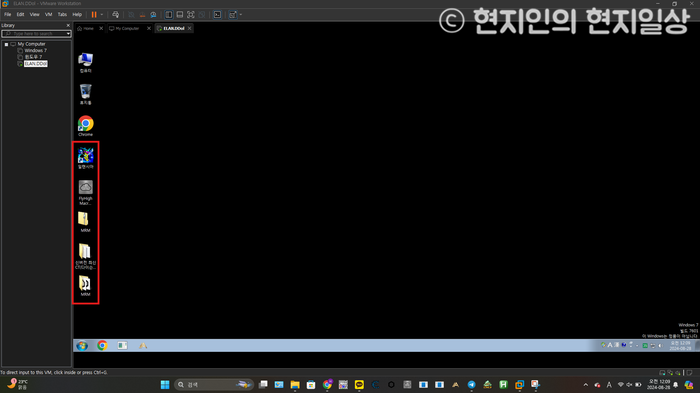The height and width of the screenshot is (393, 700).
Task: Select the Recycle Bin desktop icon
Action: [x=85, y=94]
